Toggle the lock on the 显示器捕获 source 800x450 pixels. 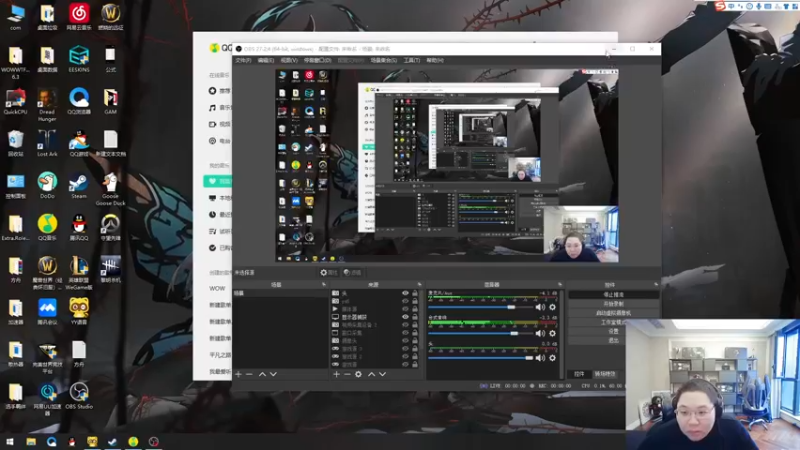[415, 317]
